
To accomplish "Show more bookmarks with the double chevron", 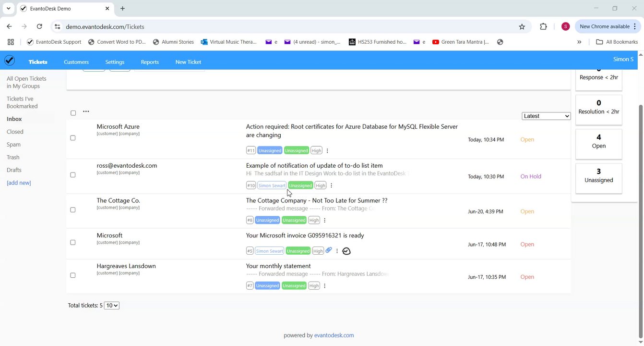I will tap(579, 42).
